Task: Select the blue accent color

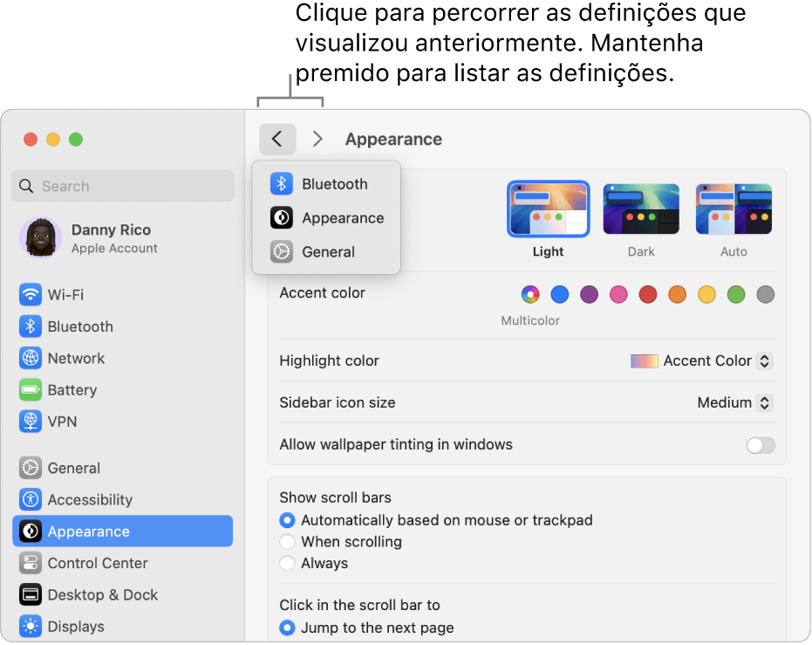Action: point(560,295)
